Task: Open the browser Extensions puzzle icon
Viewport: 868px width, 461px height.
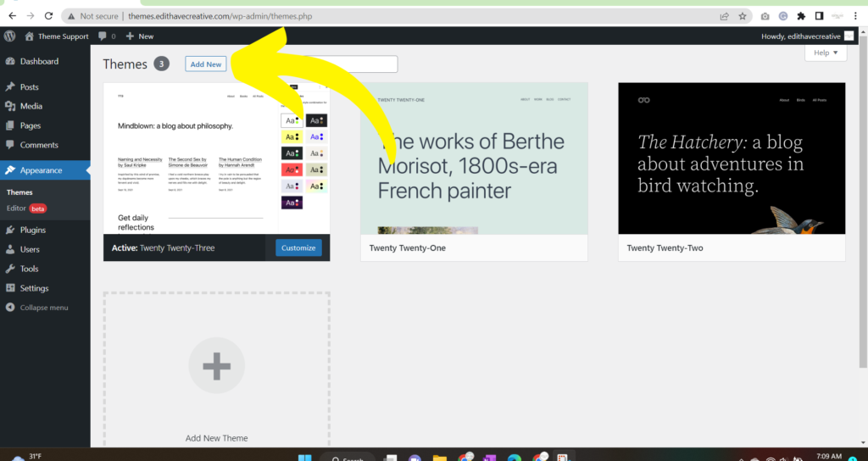Action: pos(801,15)
